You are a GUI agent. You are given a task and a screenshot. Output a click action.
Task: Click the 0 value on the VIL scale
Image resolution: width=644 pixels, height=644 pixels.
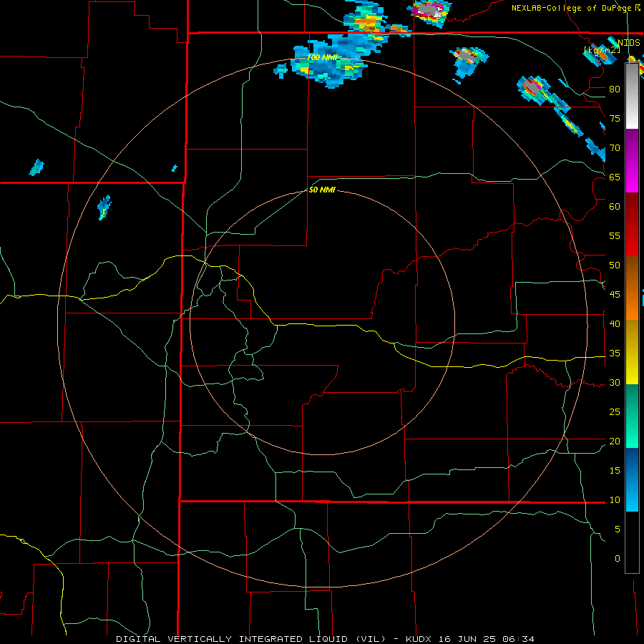(x=618, y=559)
